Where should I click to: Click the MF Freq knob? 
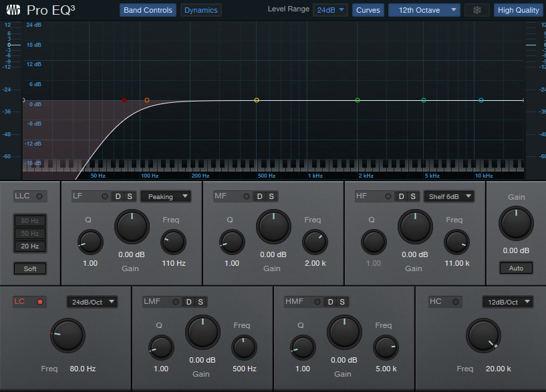click(315, 242)
